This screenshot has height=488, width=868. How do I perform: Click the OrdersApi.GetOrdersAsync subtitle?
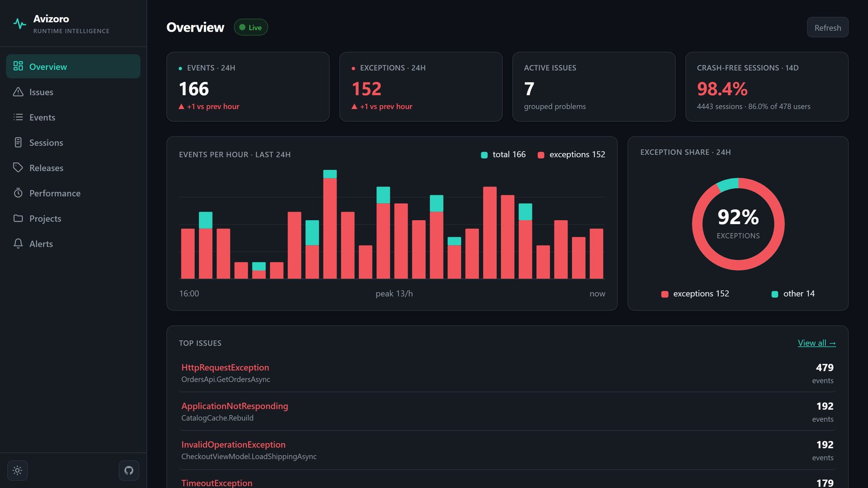coord(226,380)
